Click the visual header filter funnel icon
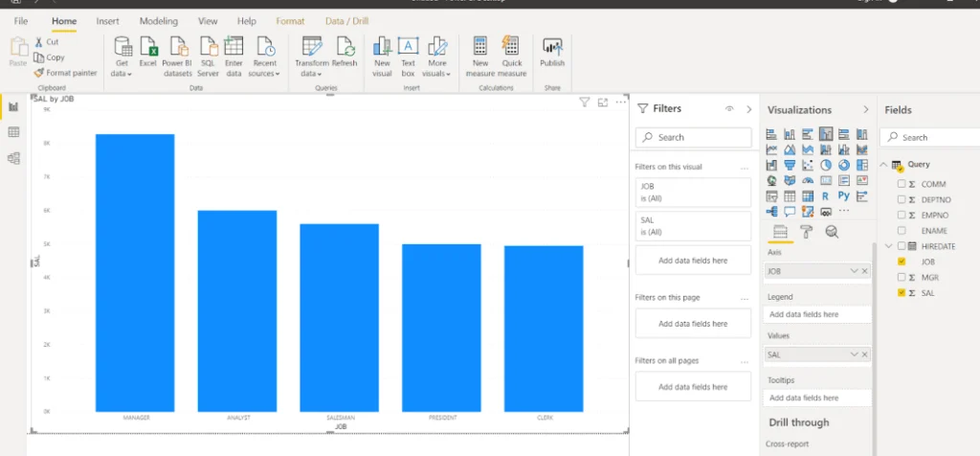Image resolution: width=980 pixels, height=456 pixels. tap(585, 103)
